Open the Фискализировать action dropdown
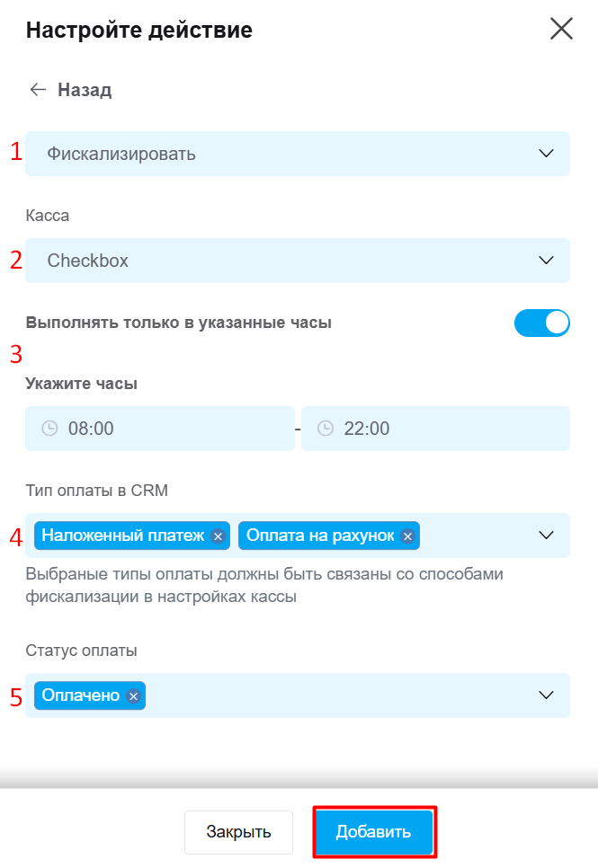This screenshot has height=868, width=598. coord(298,154)
